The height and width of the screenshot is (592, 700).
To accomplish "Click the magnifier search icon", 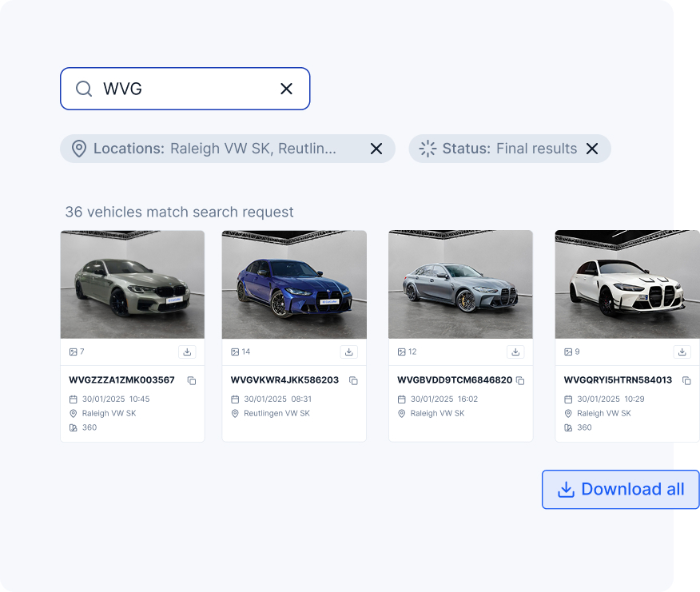I will tap(84, 89).
